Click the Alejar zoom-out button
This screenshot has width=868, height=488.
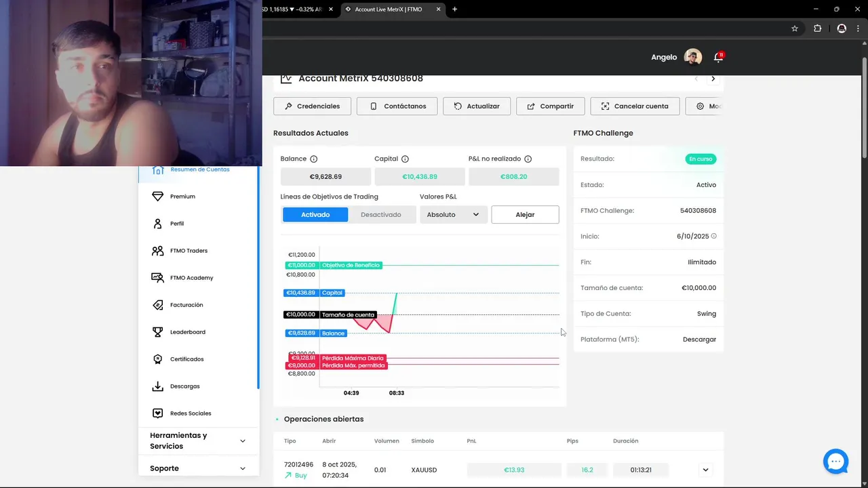click(525, 215)
